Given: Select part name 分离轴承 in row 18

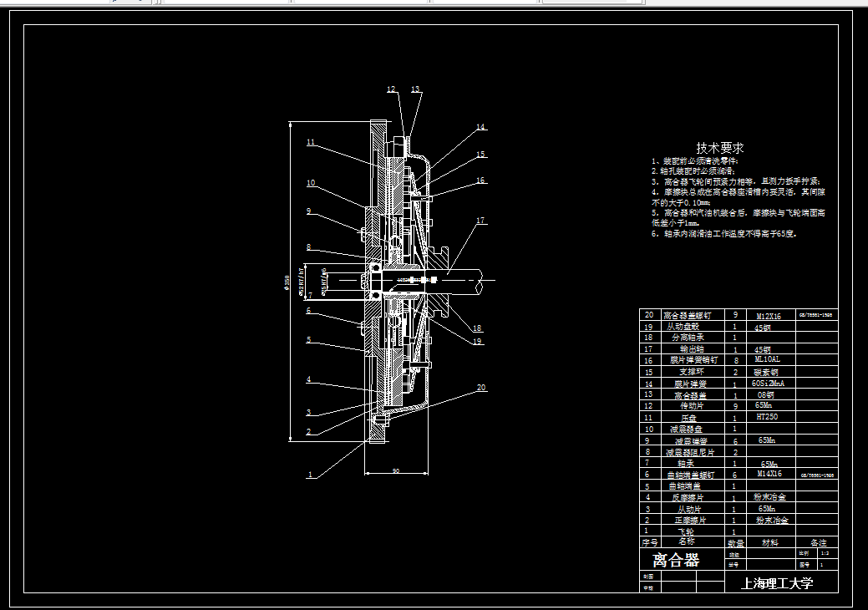Looking at the screenshot, I should (x=688, y=337).
